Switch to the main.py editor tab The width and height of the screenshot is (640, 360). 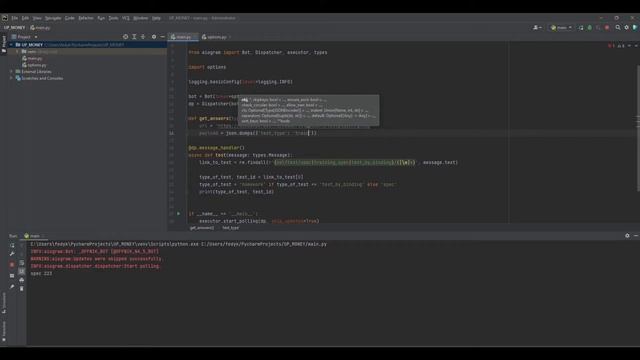click(x=183, y=37)
